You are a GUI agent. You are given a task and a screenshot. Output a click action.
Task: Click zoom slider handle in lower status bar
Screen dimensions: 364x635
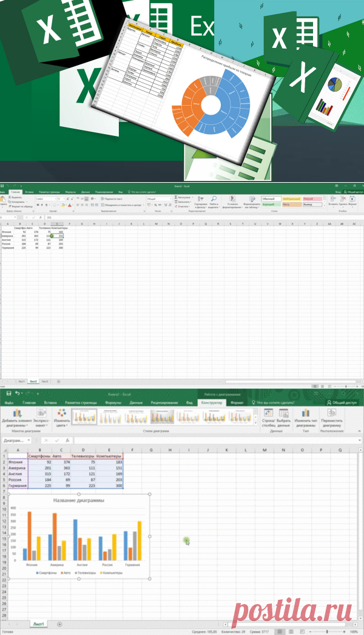pos(327,632)
